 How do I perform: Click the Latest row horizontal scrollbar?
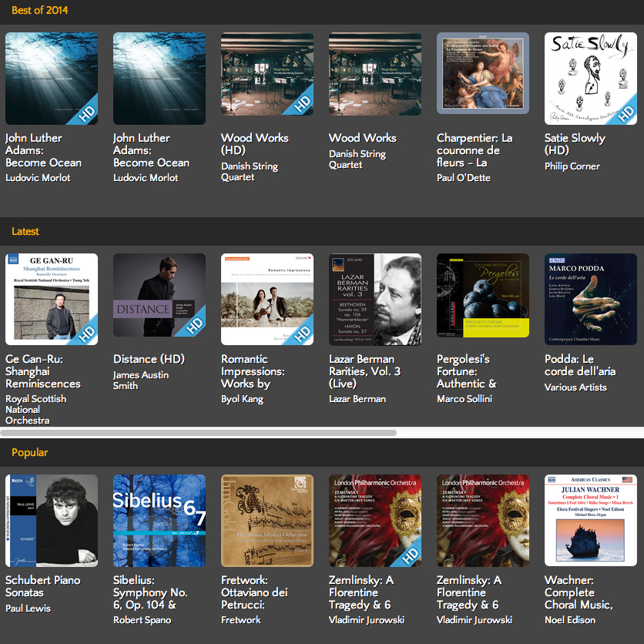pyautogui.click(x=199, y=433)
